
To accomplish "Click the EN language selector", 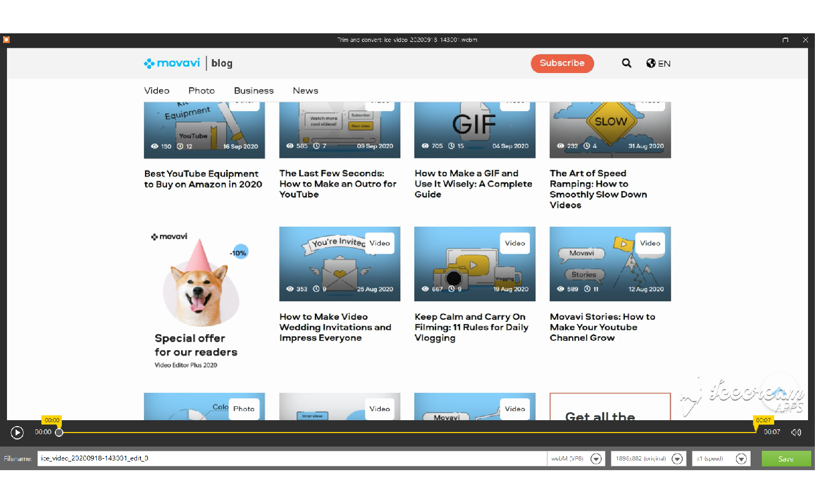I will (664, 63).
